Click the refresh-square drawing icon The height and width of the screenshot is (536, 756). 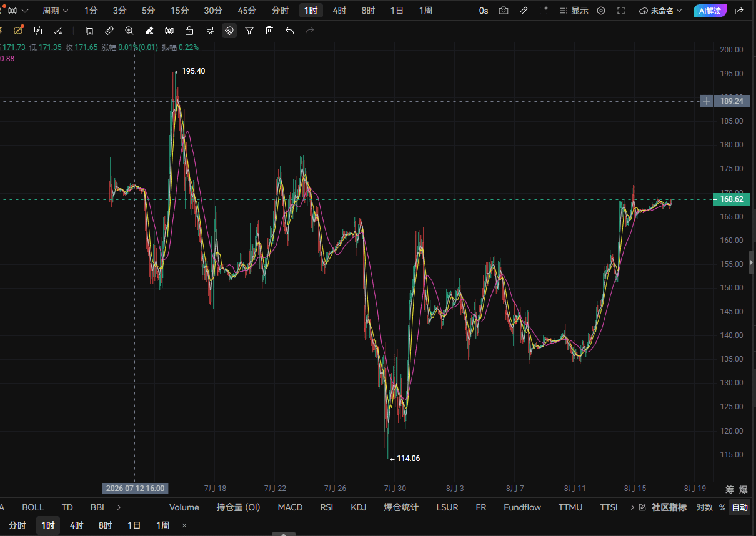pyautogui.click(x=38, y=31)
